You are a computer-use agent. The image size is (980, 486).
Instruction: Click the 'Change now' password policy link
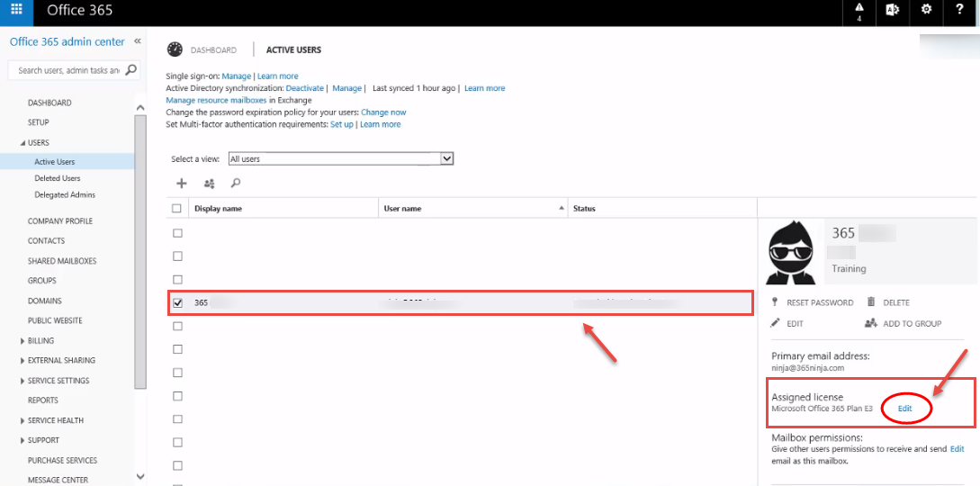[383, 112]
